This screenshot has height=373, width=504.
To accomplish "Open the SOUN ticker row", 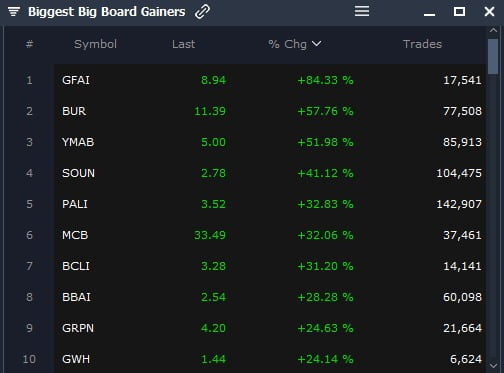I will 270,173.
